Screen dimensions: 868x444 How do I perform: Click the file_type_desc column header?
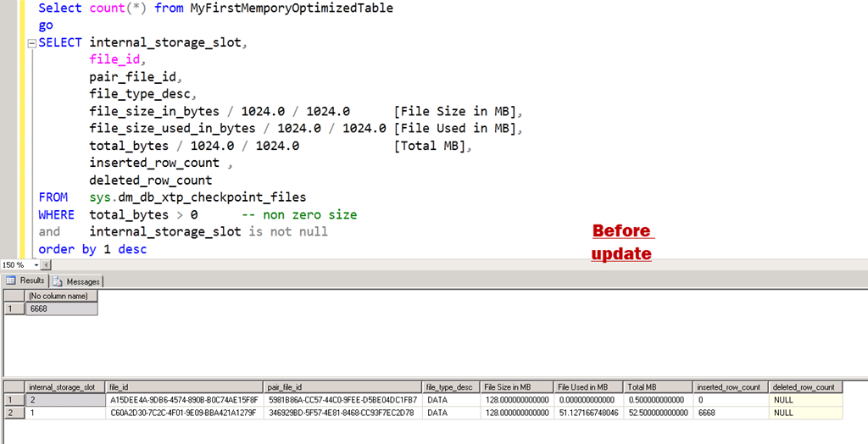point(450,387)
